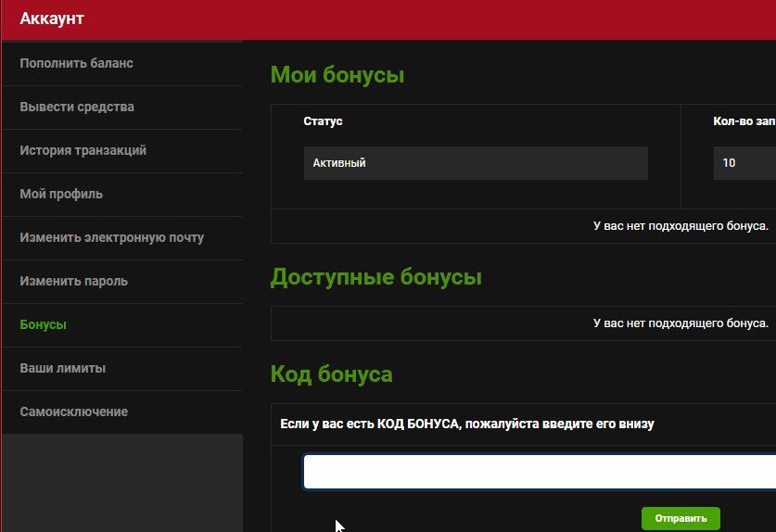The width and height of the screenshot is (776, 532).
Task: Open the Пополнить баланс menu item
Action: (x=76, y=63)
